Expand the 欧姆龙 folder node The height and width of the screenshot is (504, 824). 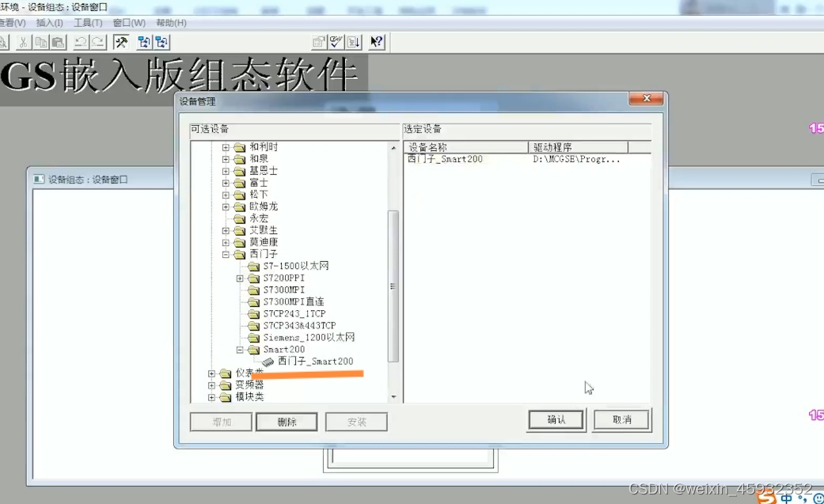[226, 207]
